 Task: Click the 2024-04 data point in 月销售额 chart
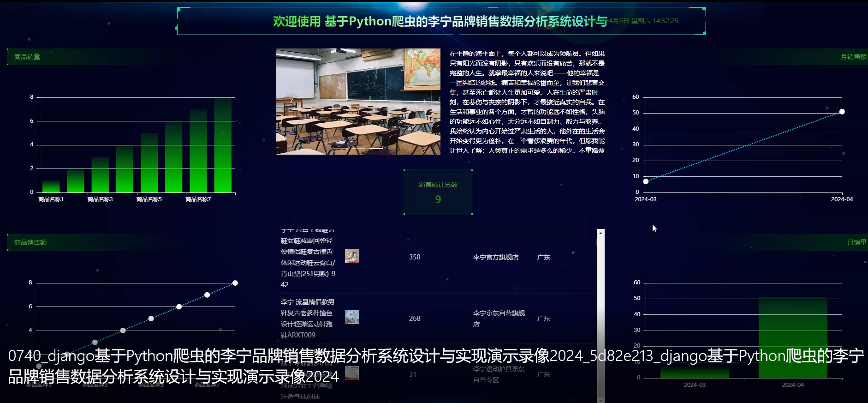point(842,112)
